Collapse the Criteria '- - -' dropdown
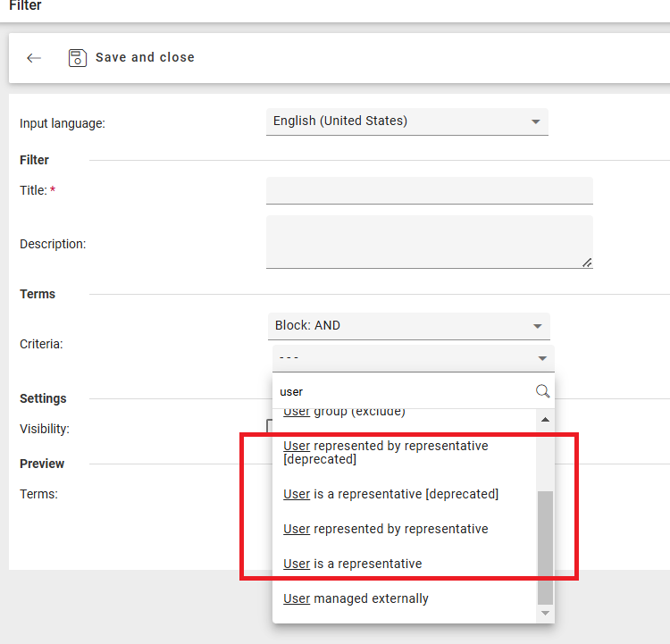This screenshot has height=644, width=670. 413,358
